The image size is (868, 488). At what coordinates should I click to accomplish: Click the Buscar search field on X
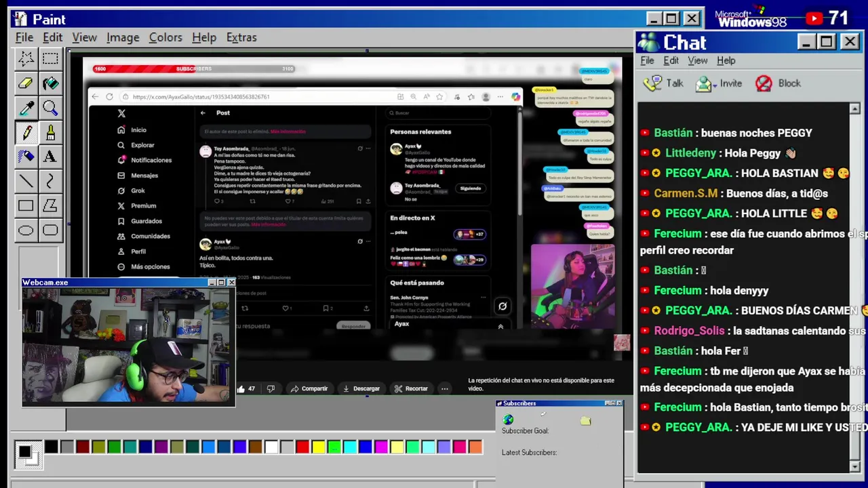pyautogui.click(x=437, y=113)
